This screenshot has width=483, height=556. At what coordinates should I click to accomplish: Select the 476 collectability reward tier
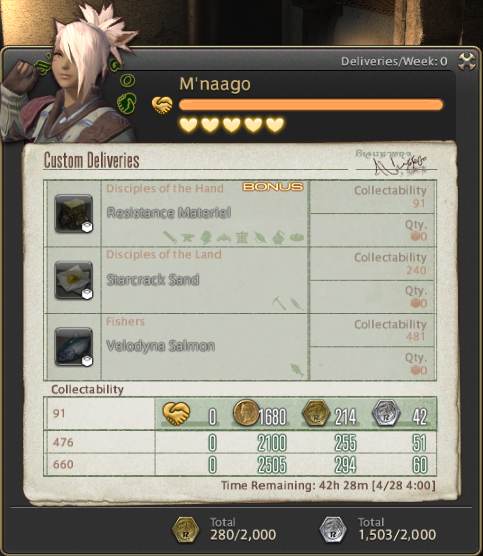coord(240,442)
